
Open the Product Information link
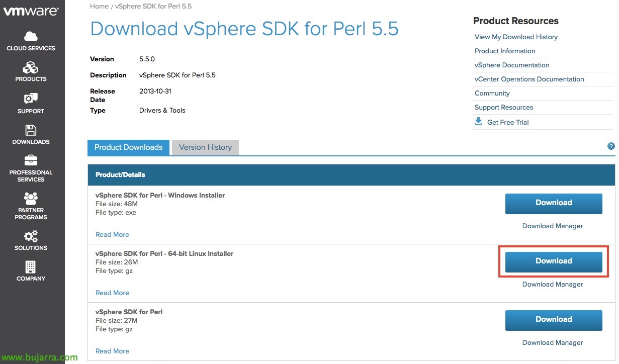point(505,51)
